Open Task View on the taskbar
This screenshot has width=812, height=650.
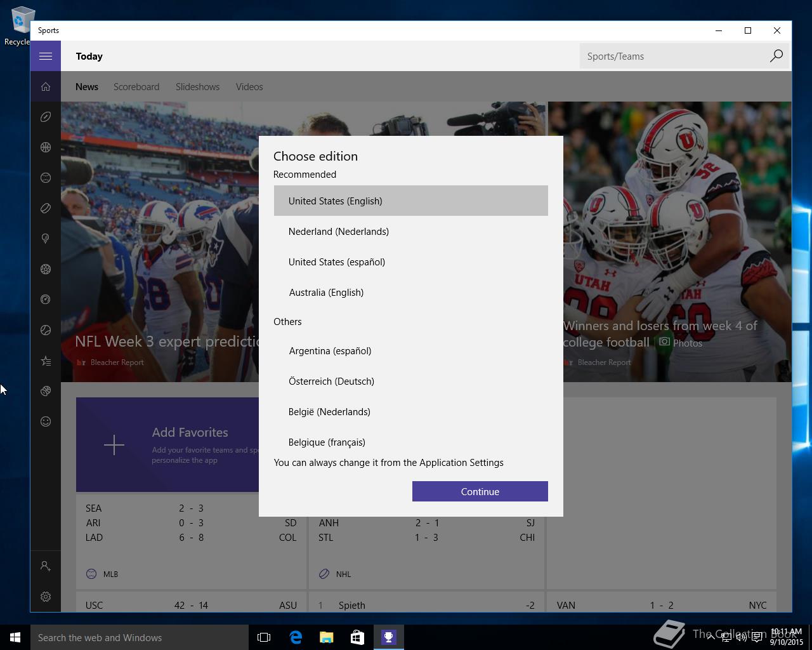point(264,637)
